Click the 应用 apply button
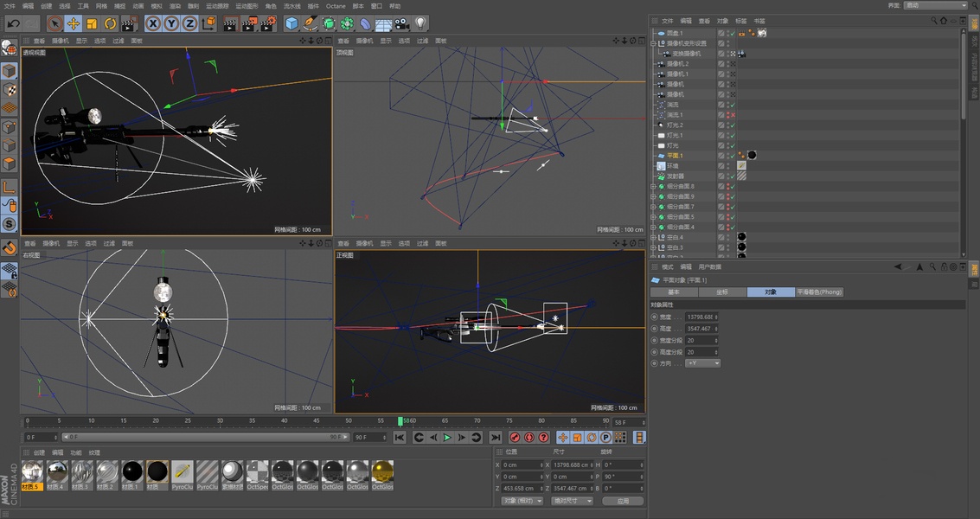 623,501
